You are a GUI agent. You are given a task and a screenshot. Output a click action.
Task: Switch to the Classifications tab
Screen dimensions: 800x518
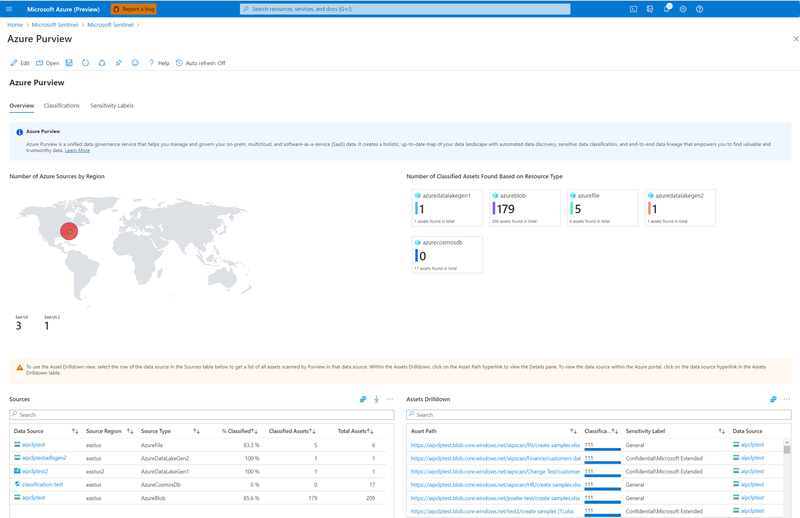pyautogui.click(x=61, y=106)
